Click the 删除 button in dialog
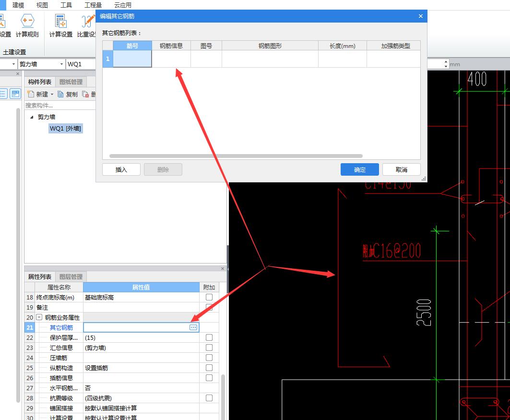Viewport: 510px width, 420px height. [x=163, y=169]
